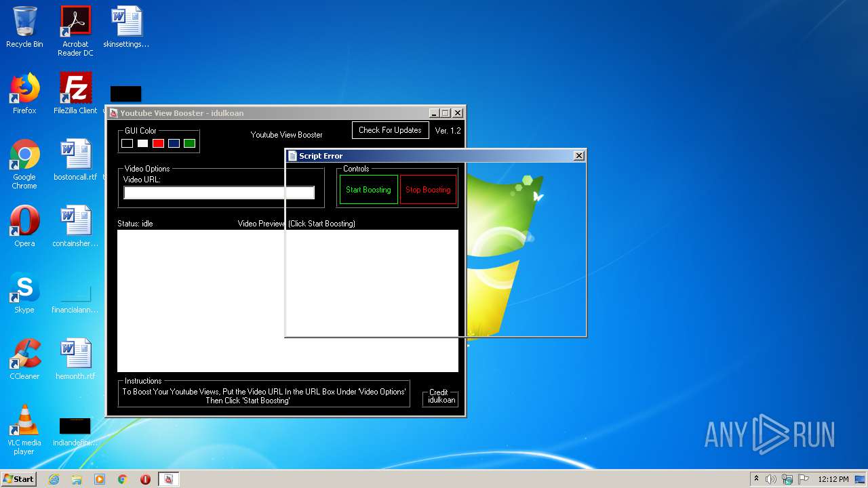Image resolution: width=868 pixels, height=488 pixels.
Task: Minimize the Youtube View Booster window
Action: click(x=434, y=113)
